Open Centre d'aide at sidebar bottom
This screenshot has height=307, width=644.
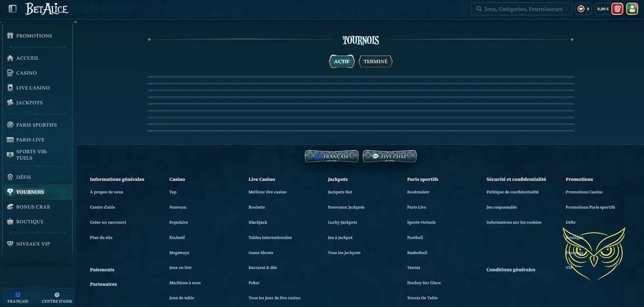coord(57,298)
